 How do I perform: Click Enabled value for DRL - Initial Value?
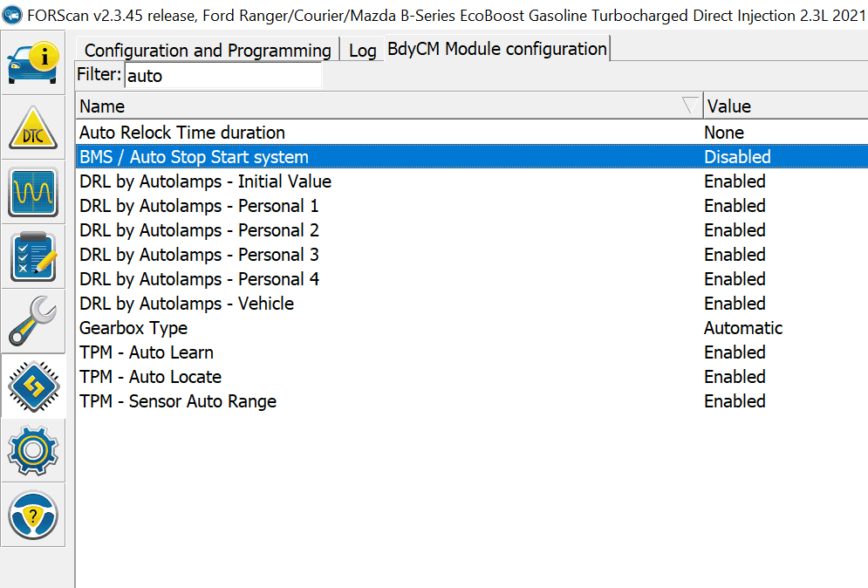[x=735, y=181]
